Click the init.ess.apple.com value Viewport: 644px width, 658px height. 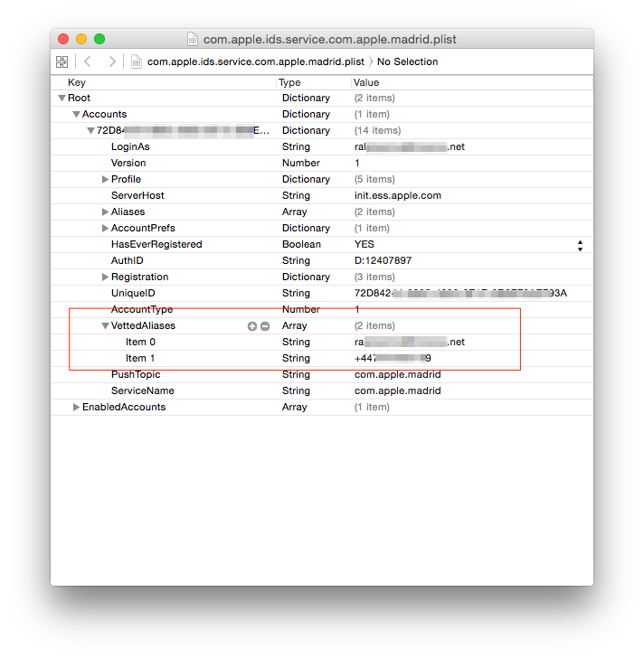(398, 195)
